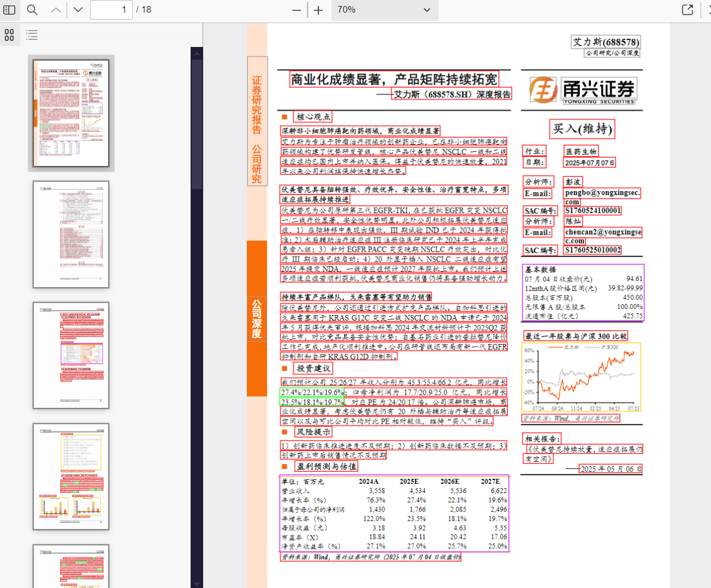This screenshot has width=711, height=588.
Task: Click the minus button to reduce zoom
Action: tap(295, 10)
